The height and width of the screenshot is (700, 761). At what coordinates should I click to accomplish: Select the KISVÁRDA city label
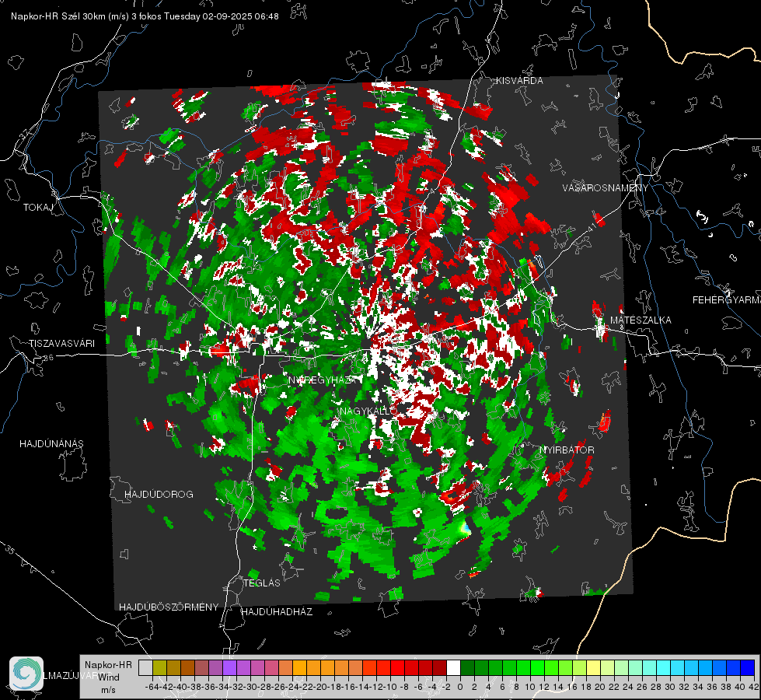tap(519, 81)
